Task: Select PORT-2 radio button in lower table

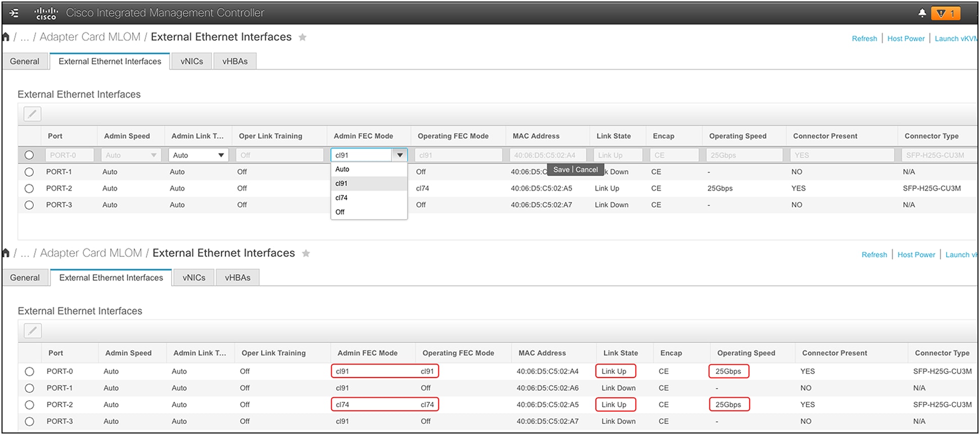Action: coord(29,405)
